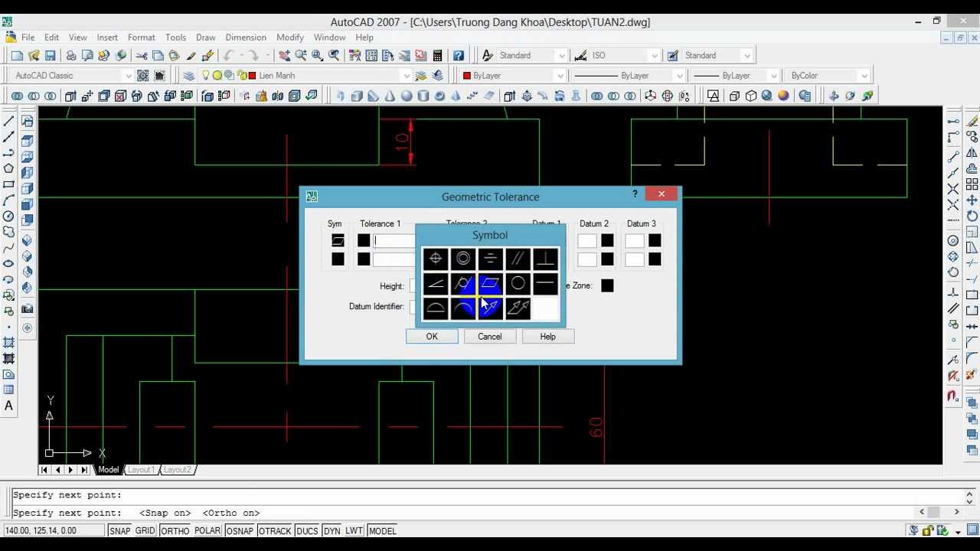980x551 pixels.
Task: Pick the Profile of a surface symbol
Action: coord(436,308)
